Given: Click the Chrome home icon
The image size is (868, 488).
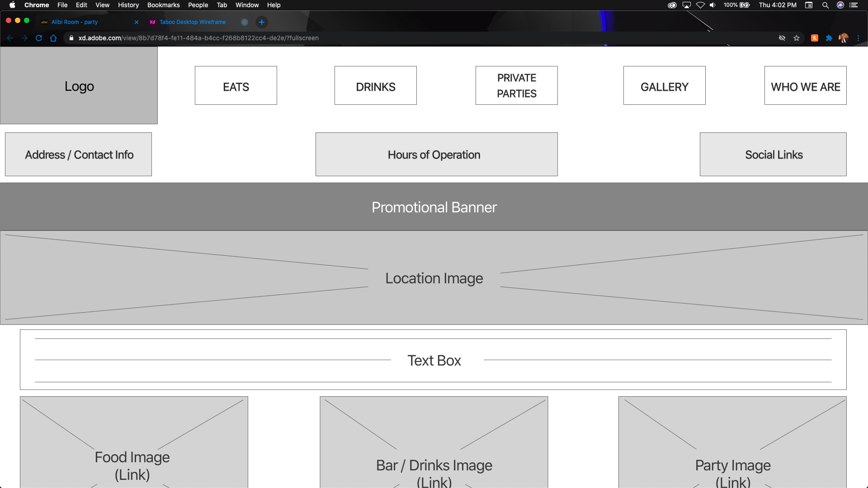Looking at the screenshot, I should point(53,38).
